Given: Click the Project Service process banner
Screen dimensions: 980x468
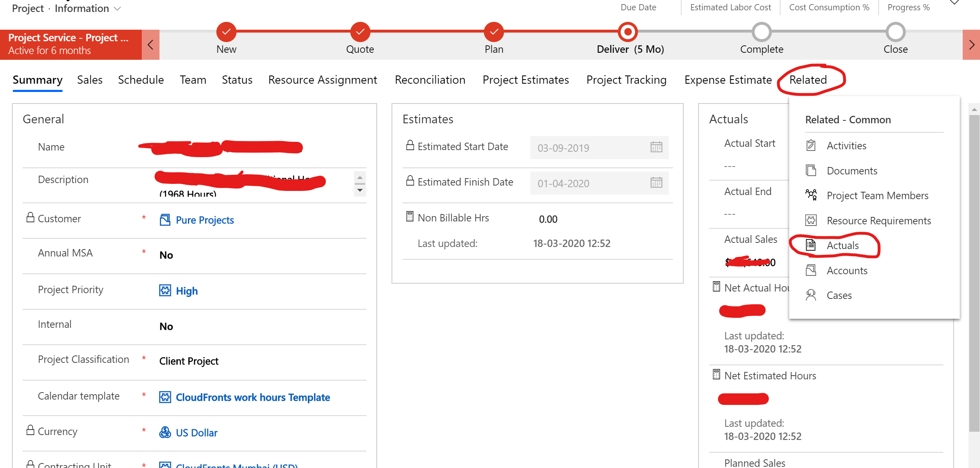Looking at the screenshot, I should tap(71, 45).
